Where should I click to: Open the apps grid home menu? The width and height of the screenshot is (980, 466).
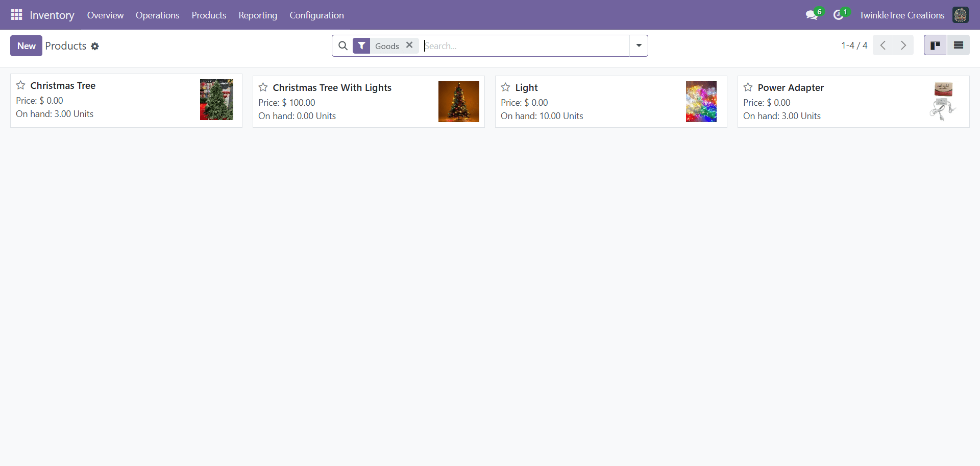(x=16, y=15)
